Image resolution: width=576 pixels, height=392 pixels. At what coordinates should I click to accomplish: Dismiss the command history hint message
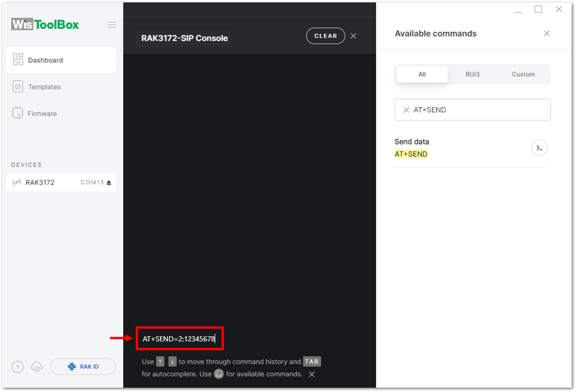[311, 374]
